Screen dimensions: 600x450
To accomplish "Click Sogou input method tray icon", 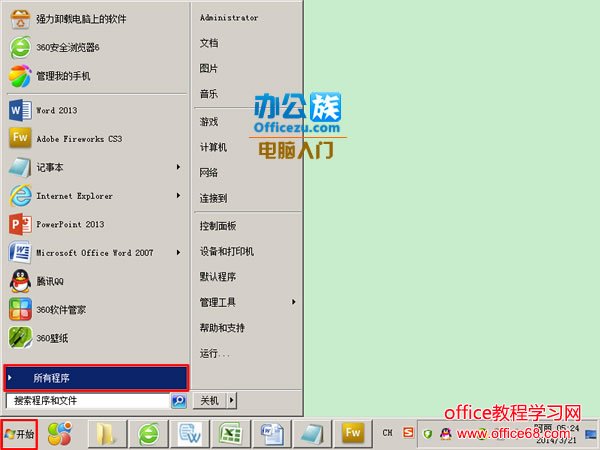I will click(x=408, y=433).
